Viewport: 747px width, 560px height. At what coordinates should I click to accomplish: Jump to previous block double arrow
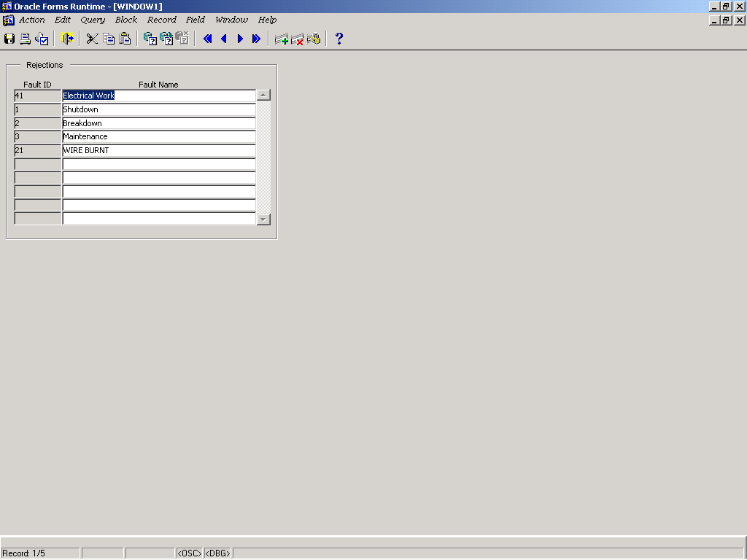point(207,39)
